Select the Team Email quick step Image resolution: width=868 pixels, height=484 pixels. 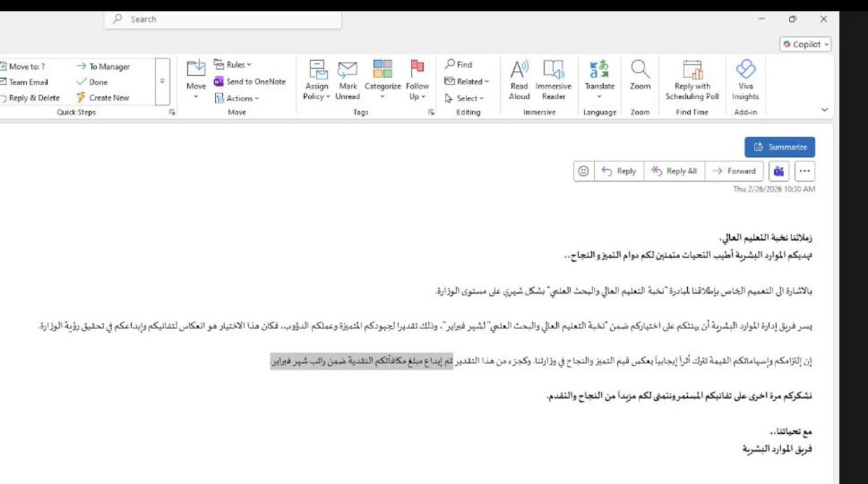(25, 82)
